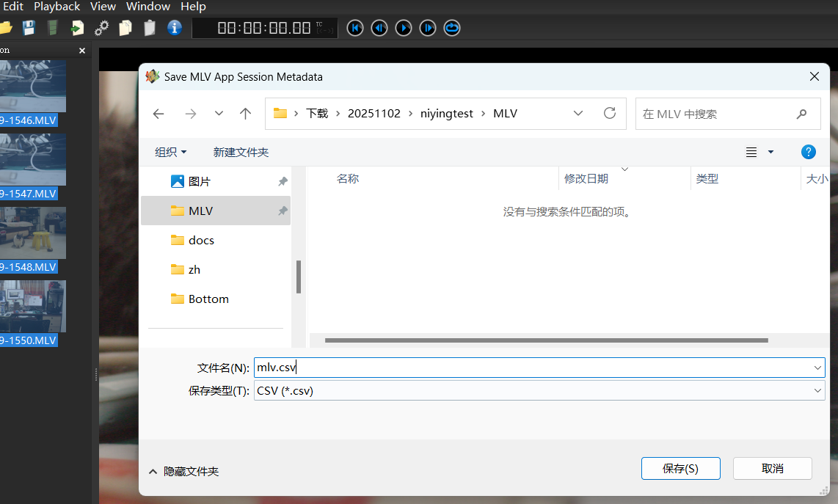Collapse folders with 隐藏文件夹
The image size is (838, 504).
(184, 472)
